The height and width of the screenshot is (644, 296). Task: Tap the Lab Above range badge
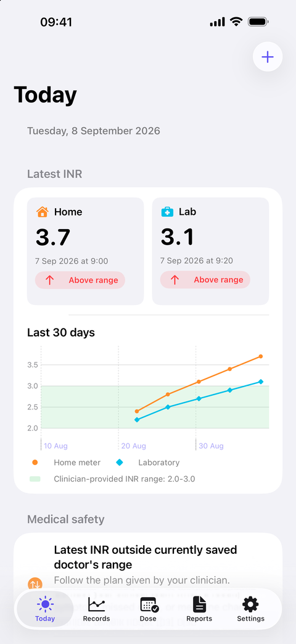coord(205,280)
